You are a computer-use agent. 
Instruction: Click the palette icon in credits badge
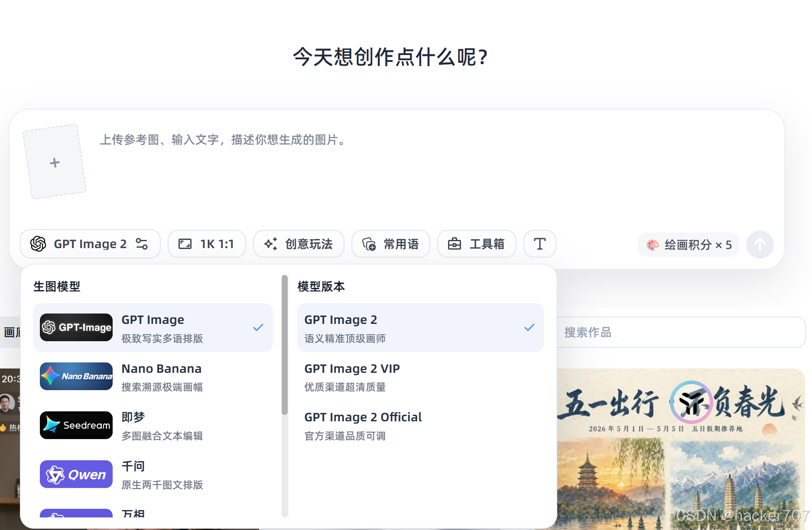tap(653, 245)
